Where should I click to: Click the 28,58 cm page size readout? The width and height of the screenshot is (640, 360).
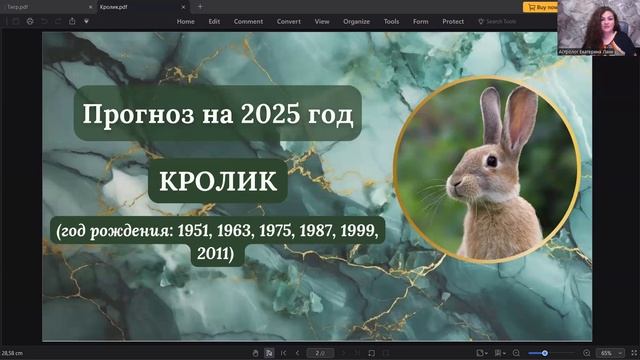(12, 353)
